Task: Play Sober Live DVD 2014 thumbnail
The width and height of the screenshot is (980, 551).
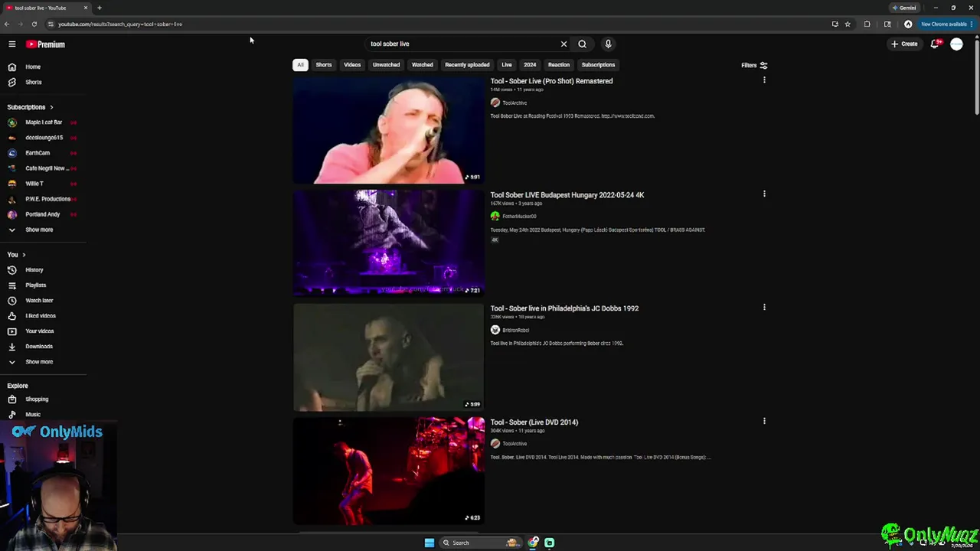Action: 389,471
